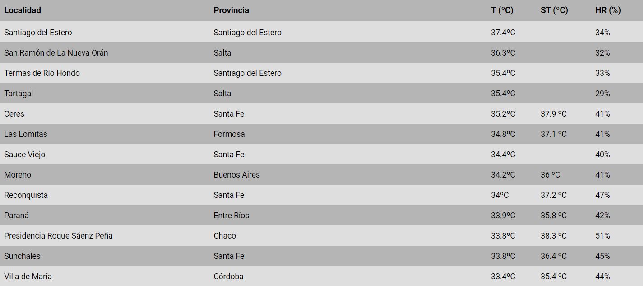This screenshot has height=286, width=644.
Task: Select the ST (ºC) column header
Action: pos(554,10)
